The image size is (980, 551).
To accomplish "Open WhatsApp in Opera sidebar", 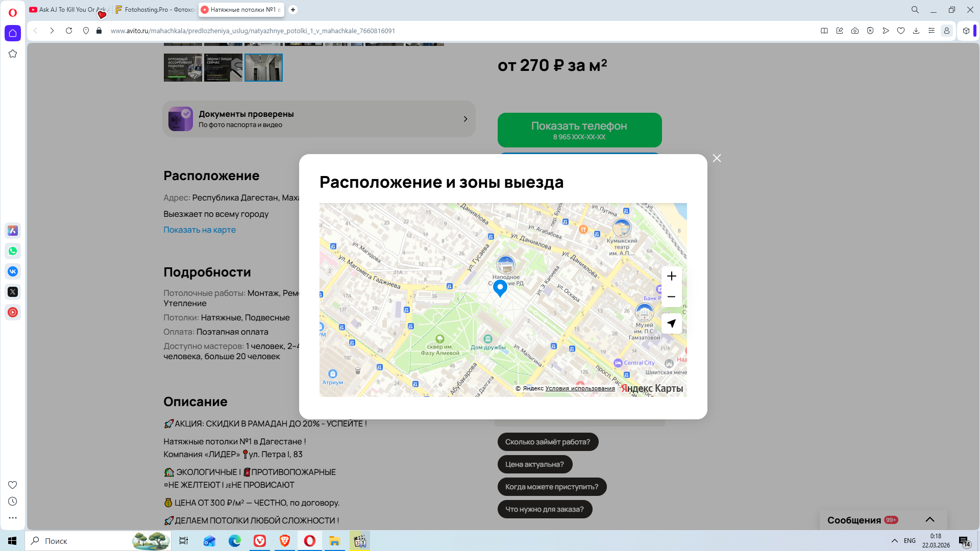I will (13, 251).
